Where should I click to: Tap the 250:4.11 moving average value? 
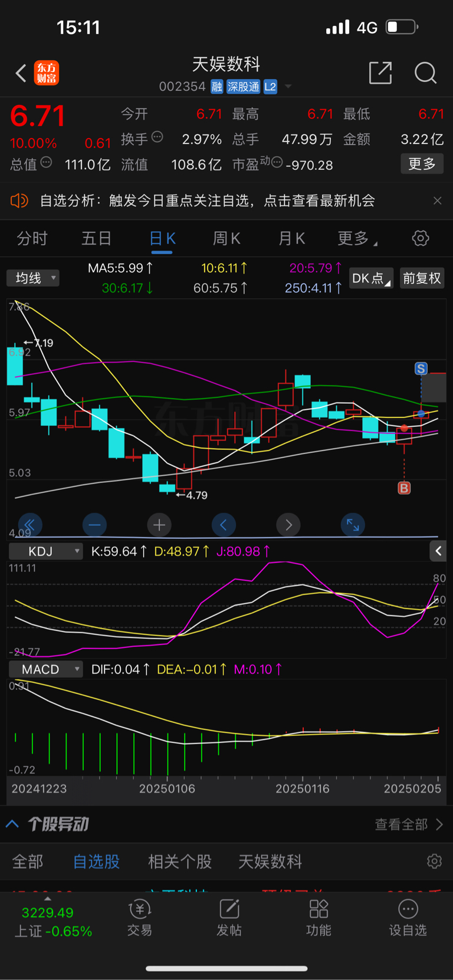[313, 288]
